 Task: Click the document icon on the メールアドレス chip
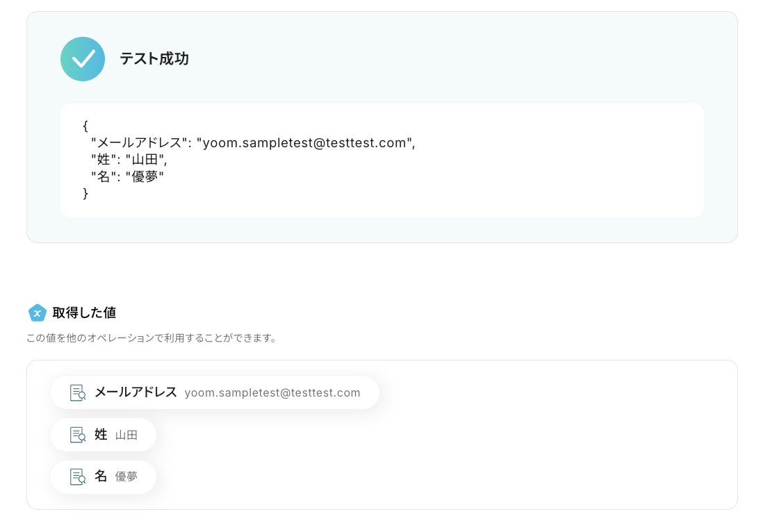tap(78, 393)
